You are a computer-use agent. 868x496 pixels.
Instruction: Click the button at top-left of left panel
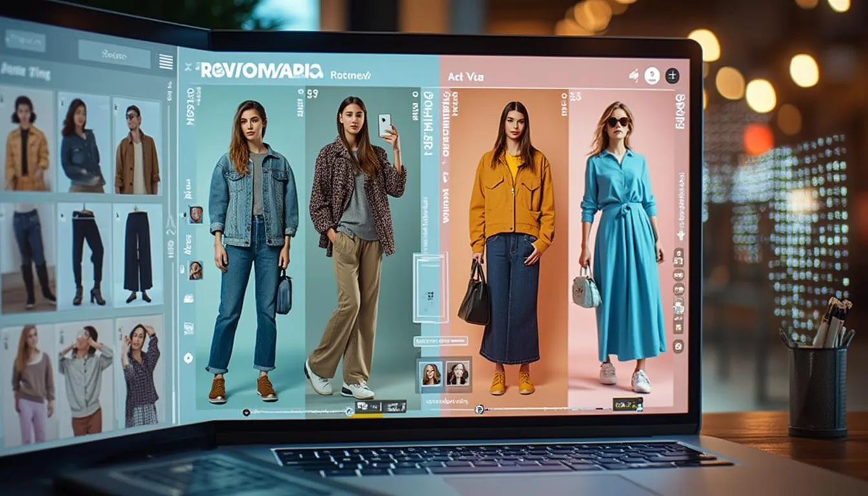tap(26, 41)
